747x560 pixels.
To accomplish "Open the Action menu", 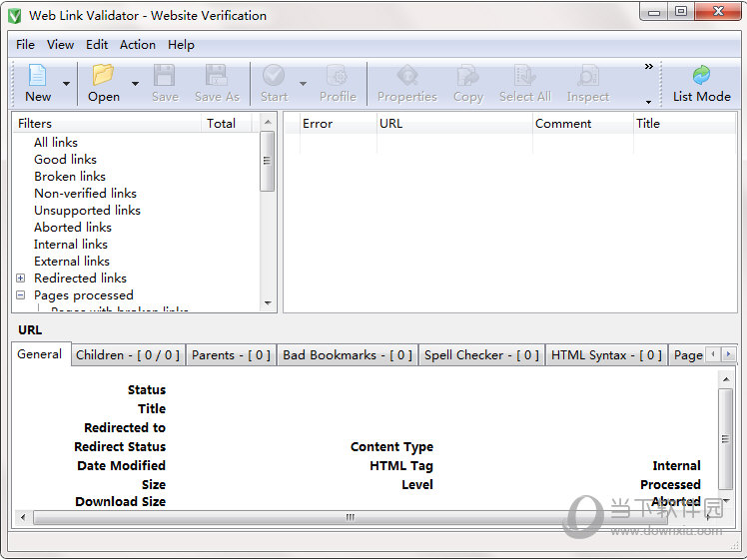I will tap(138, 45).
